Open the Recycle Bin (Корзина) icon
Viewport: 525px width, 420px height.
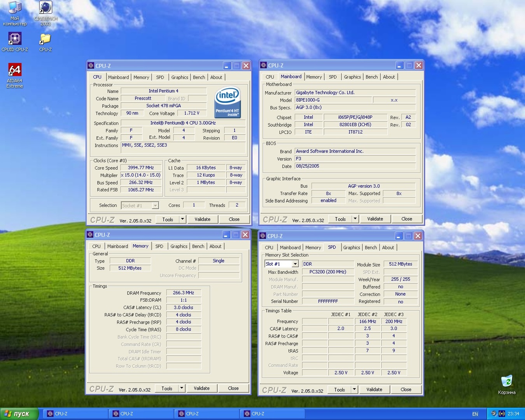pyautogui.click(x=507, y=385)
